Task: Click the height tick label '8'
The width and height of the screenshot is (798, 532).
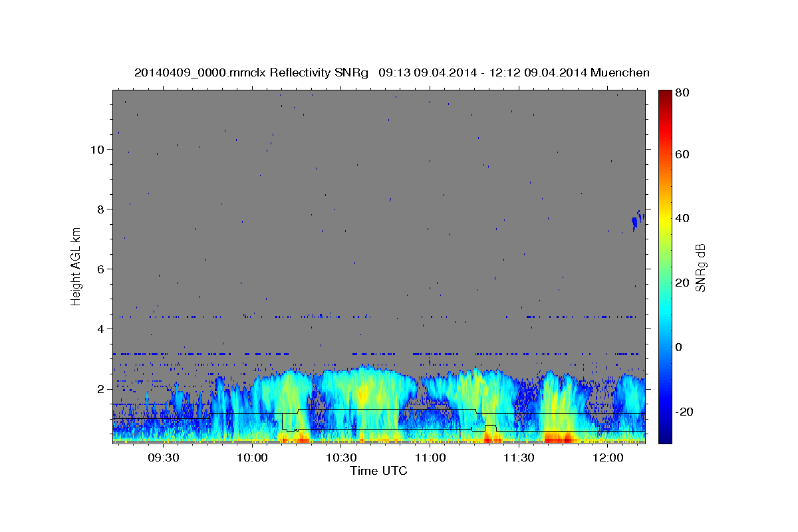Action: [100, 209]
